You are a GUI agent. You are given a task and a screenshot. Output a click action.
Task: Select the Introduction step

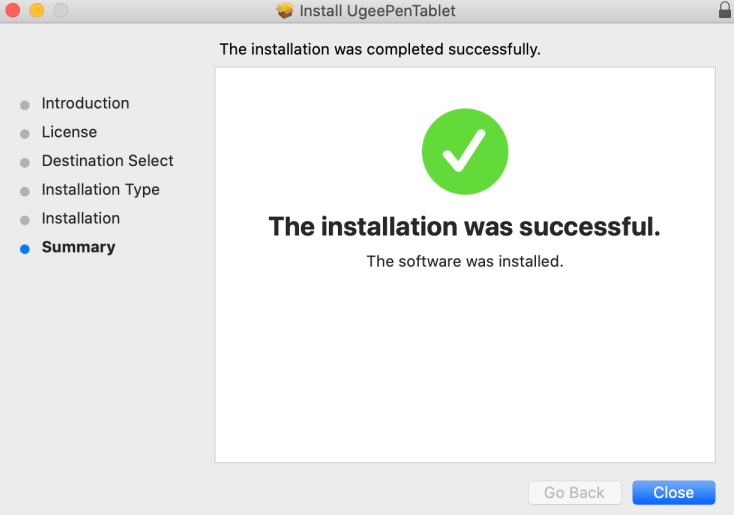[x=85, y=103]
